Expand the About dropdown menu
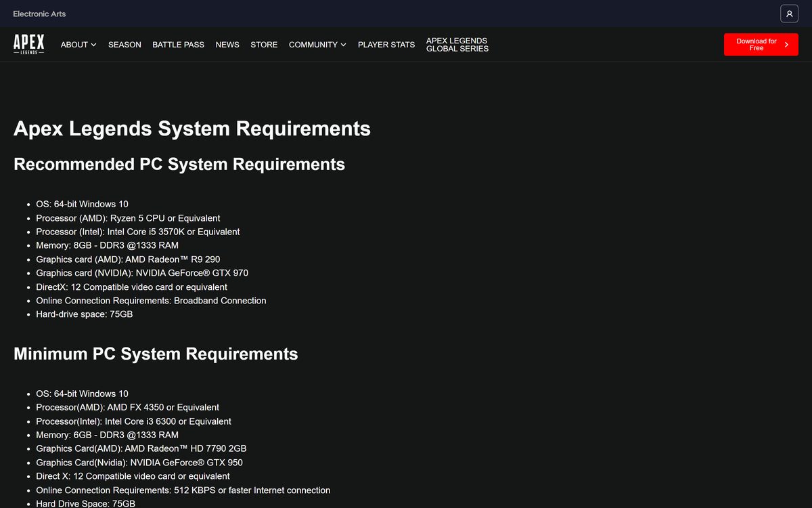Image resolution: width=812 pixels, height=508 pixels. point(78,45)
